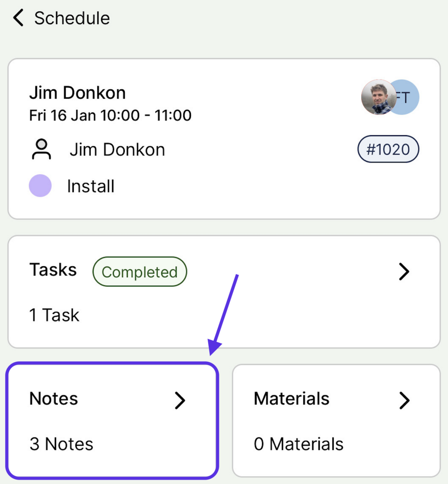Click the customer person icon

(41, 150)
